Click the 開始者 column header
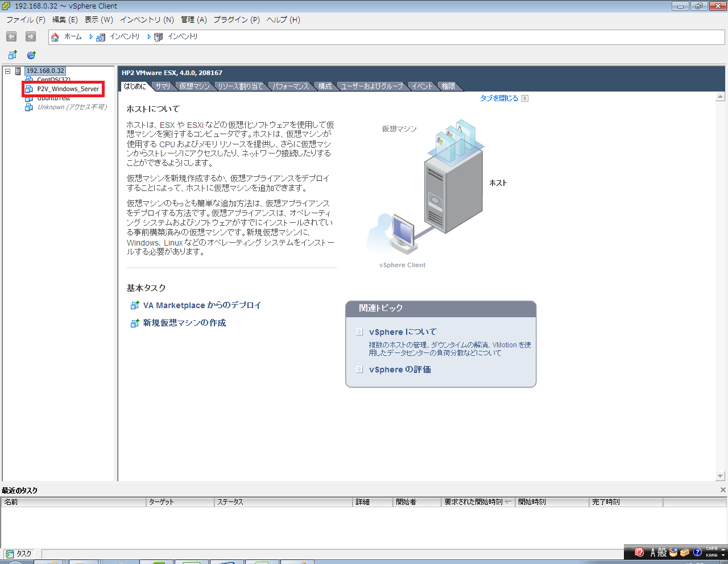The image size is (728, 564). pyautogui.click(x=417, y=502)
